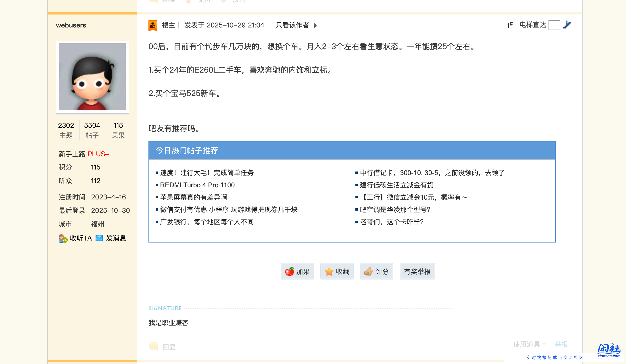Click the 有奖举报 button
Screen dimensions: 626x364
[x=417, y=271]
